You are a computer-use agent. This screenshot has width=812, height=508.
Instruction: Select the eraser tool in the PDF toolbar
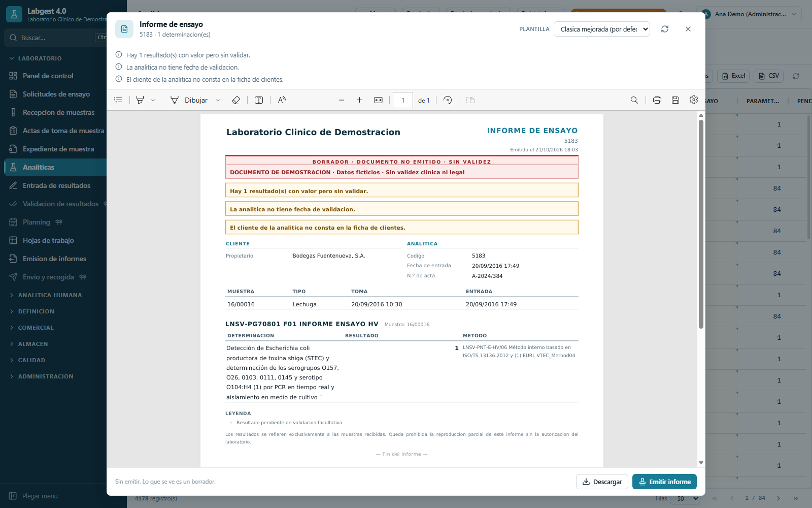coord(236,100)
